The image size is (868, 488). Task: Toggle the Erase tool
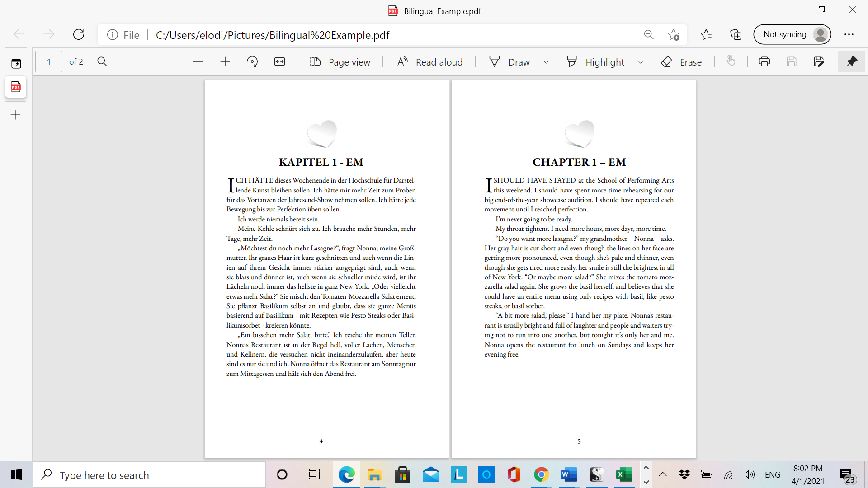point(681,62)
